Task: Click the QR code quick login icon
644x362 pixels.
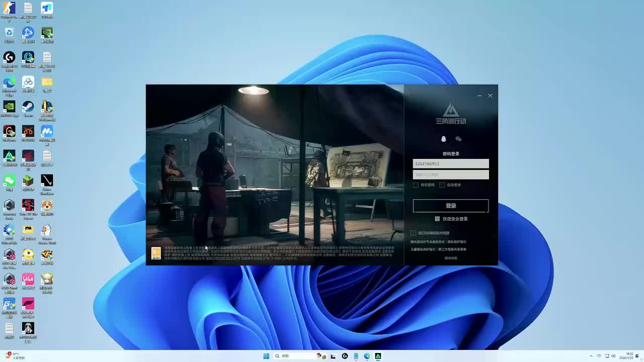Action: [437, 219]
